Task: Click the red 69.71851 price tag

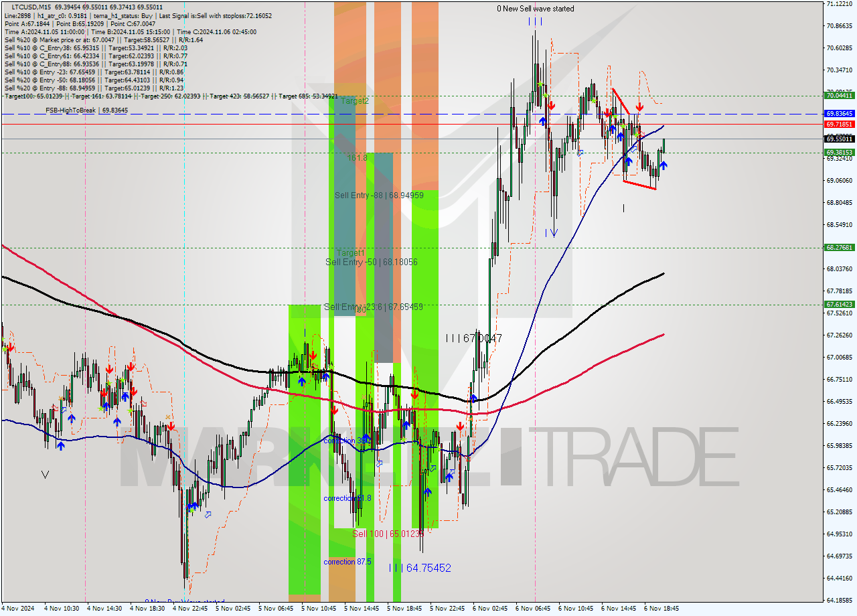Action: tap(840, 125)
